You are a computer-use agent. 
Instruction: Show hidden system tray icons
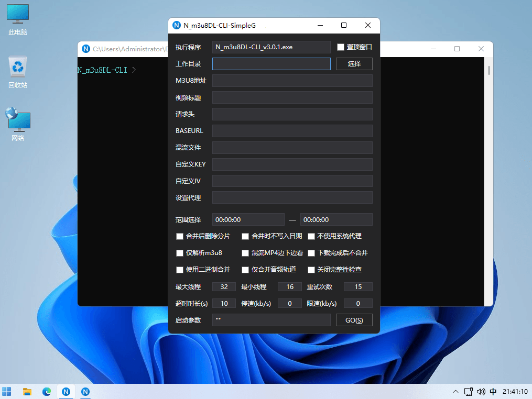(x=455, y=392)
